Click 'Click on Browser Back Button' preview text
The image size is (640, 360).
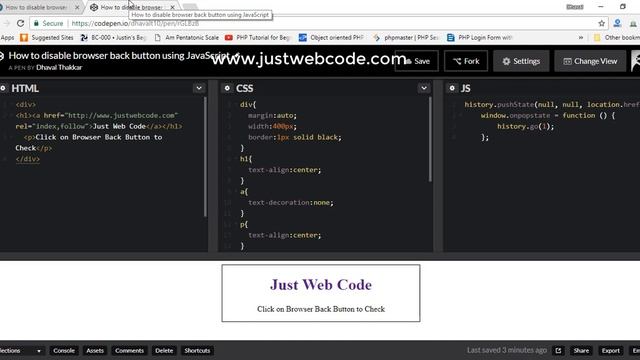click(321, 309)
